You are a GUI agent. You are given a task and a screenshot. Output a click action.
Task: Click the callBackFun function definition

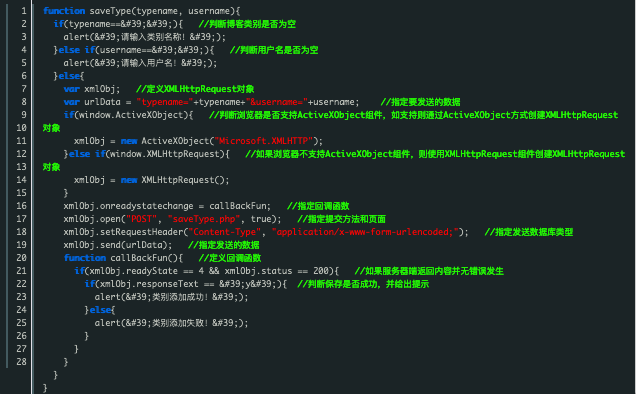tap(124, 258)
